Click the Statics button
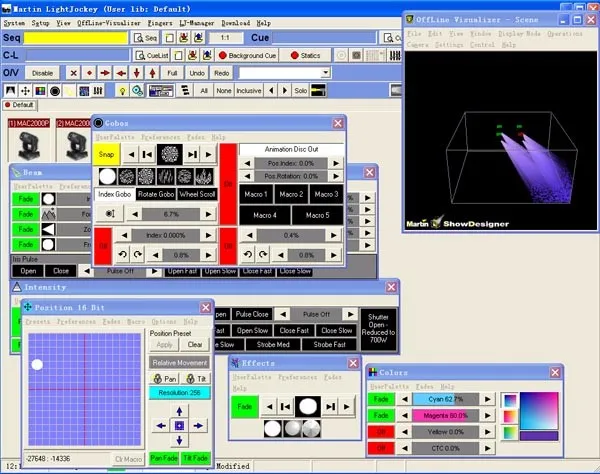Viewport: 600px width, 474px height. pyautogui.click(x=305, y=55)
